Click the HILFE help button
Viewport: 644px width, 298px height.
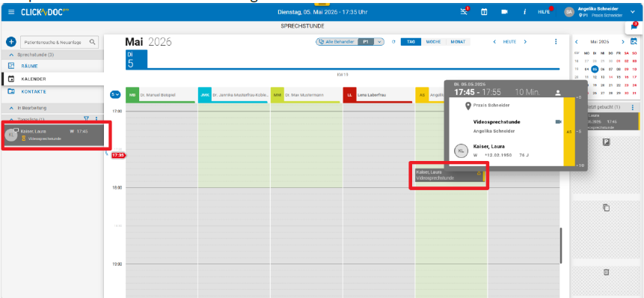(x=544, y=12)
